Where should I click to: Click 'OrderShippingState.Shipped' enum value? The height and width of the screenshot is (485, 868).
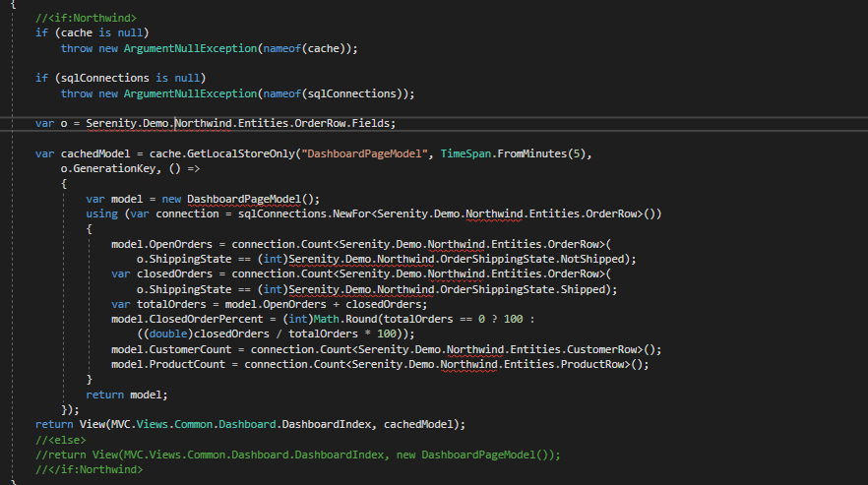point(524,289)
